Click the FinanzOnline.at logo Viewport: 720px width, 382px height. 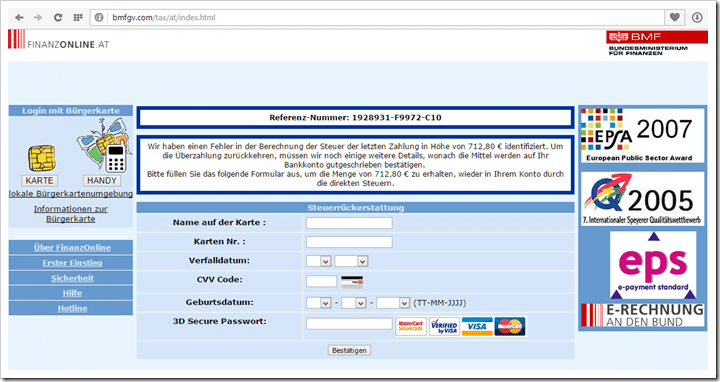point(58,39)
